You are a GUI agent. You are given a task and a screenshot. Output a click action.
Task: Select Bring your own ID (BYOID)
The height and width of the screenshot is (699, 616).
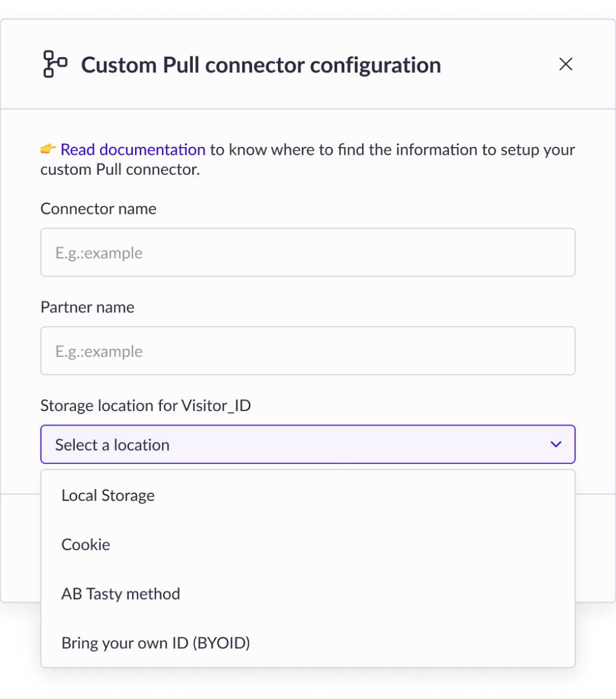pyautogui.click(x=156, y=643)
